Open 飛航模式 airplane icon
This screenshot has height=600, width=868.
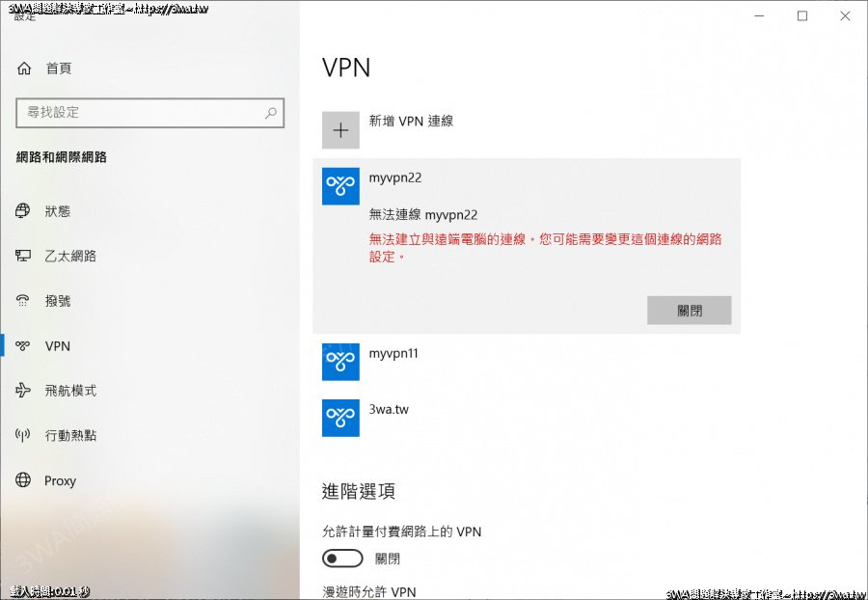[x=23, y=391]
